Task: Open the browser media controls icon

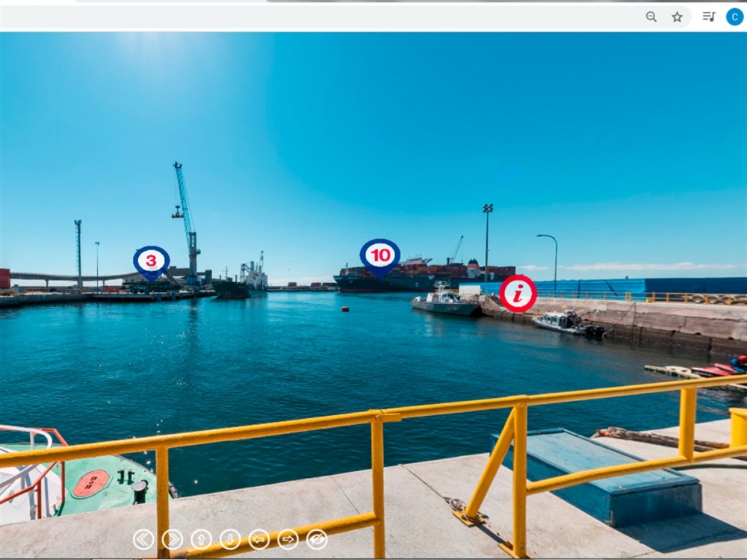Action: tap(709, 16)
